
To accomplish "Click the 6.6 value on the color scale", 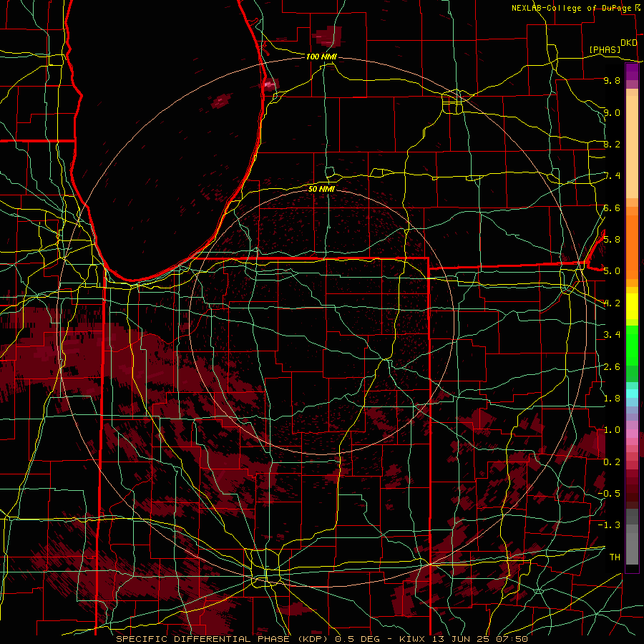I will (x=612, y=208).
